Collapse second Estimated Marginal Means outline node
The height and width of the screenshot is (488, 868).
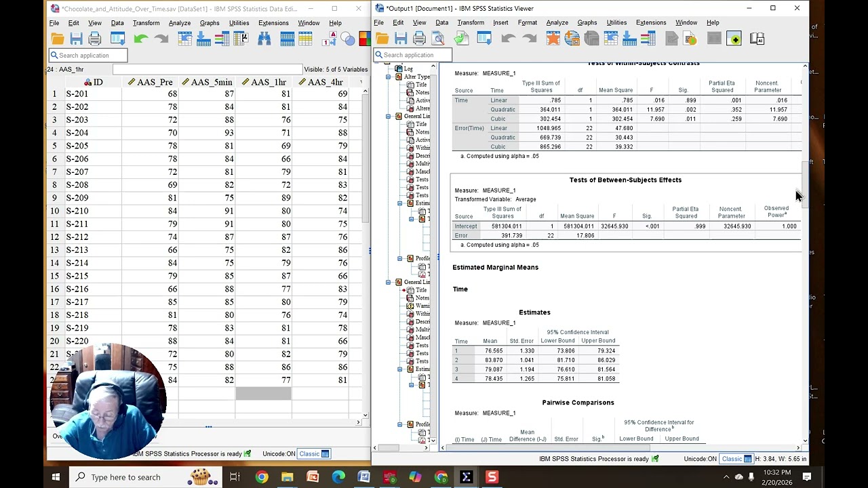pyautogui.click(x=399, y=369)
